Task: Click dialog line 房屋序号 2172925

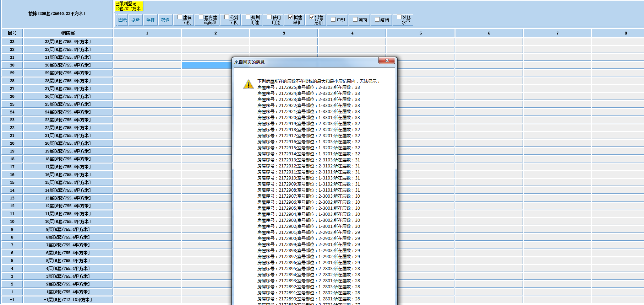Action: coord(309,87)
